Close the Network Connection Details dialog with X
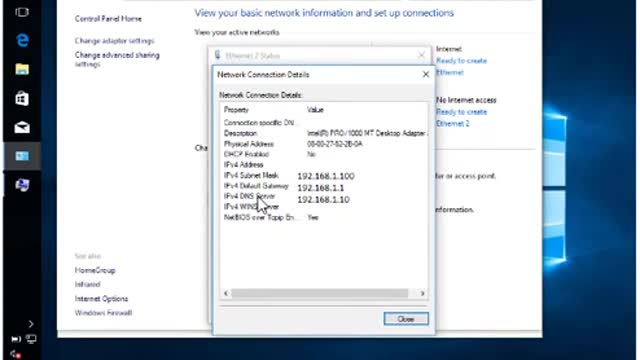The width and height of the screenshot is (640, 360). point(426,74)
